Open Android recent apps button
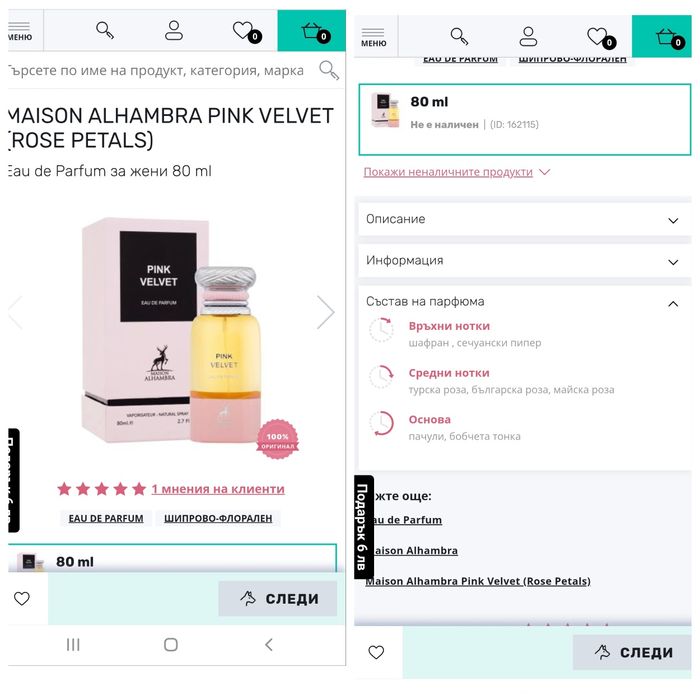The image size is (700, 700). (x=73, y=645)
